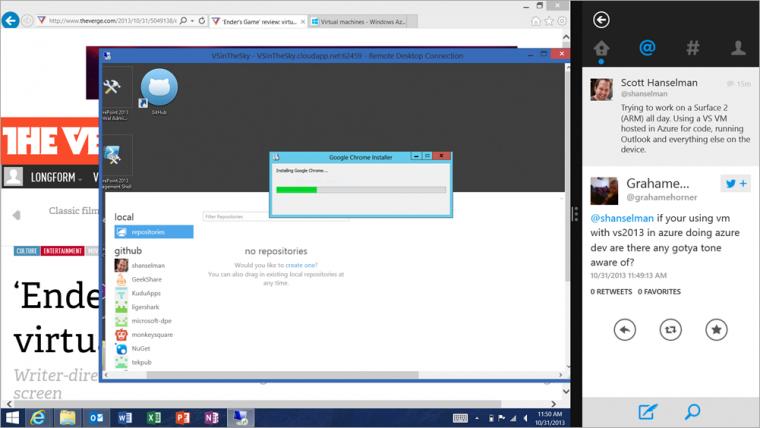Viewport: 760px width, 428px height.
Task: Select the Ender's Game review tab
Action: coord(258,21)
